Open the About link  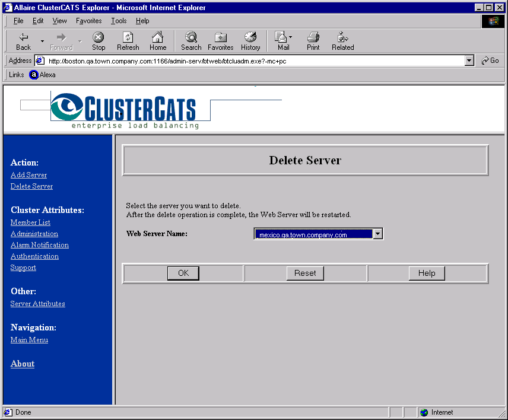click(23, 364)
